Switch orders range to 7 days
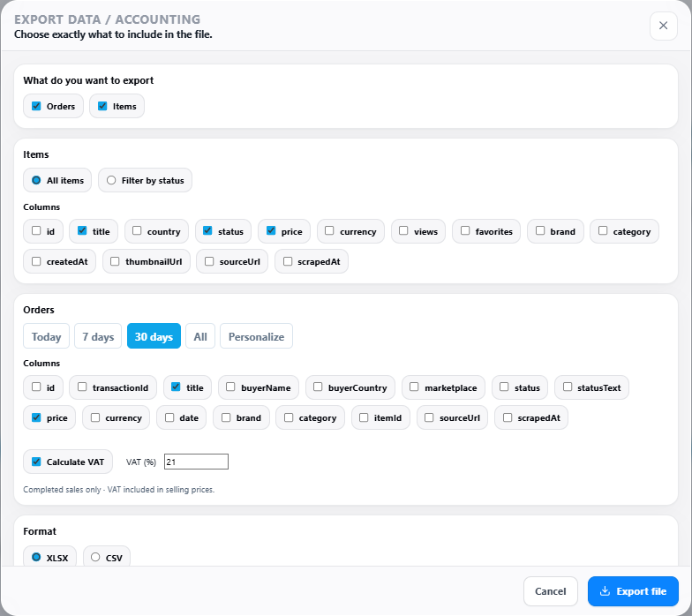 98,336
